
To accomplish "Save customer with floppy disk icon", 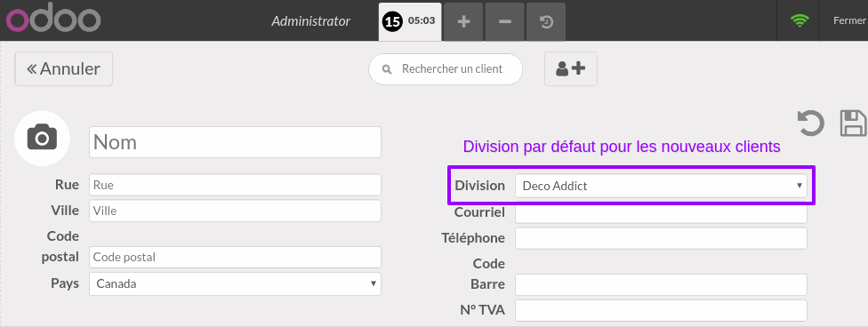I will 854,123.
